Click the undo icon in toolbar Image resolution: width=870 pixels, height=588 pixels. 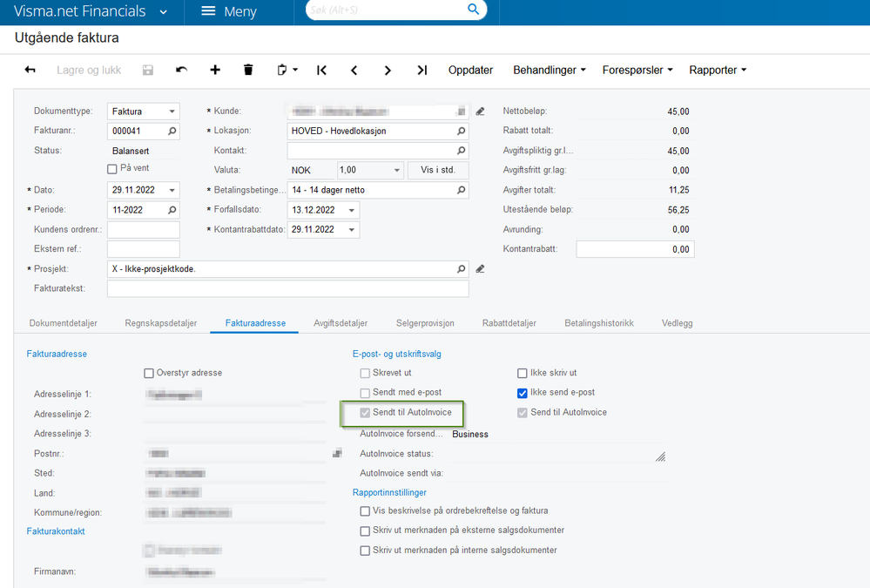(181, 70)
